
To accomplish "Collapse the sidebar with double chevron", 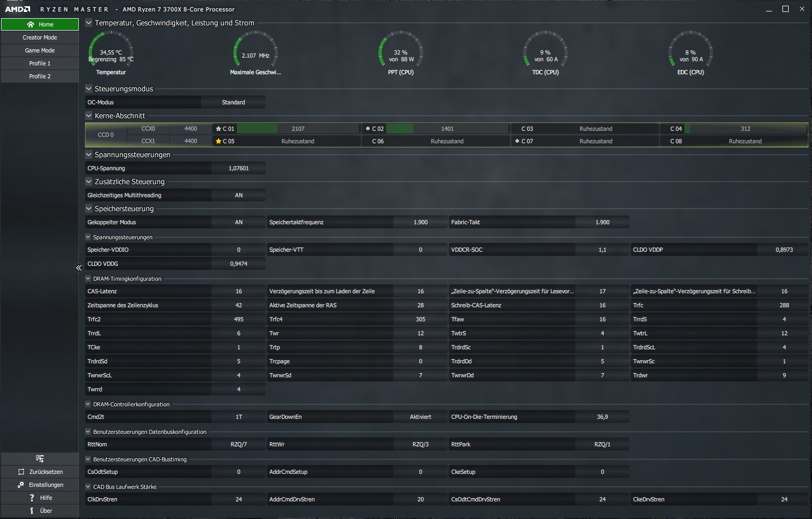I will click(79, 268).
